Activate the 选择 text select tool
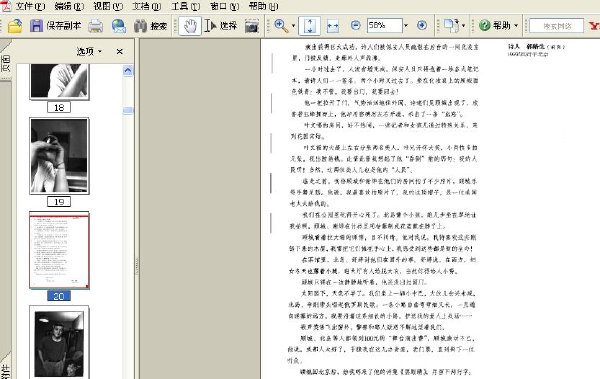The height and width of the screenshot is (379, 600). pos(221,26)
